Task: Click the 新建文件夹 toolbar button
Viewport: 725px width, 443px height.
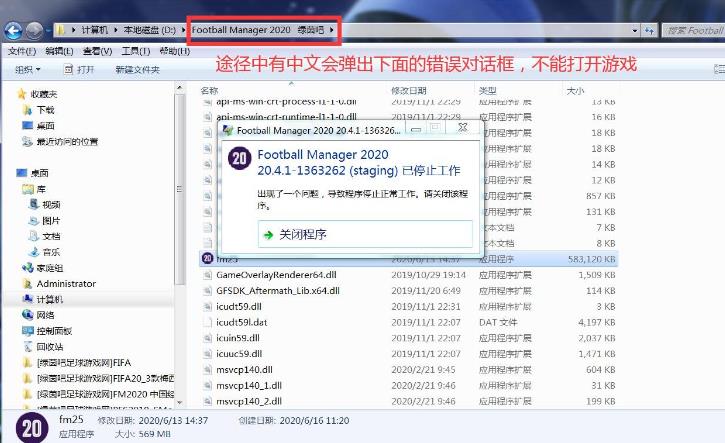Action: [x=137, y=70]
